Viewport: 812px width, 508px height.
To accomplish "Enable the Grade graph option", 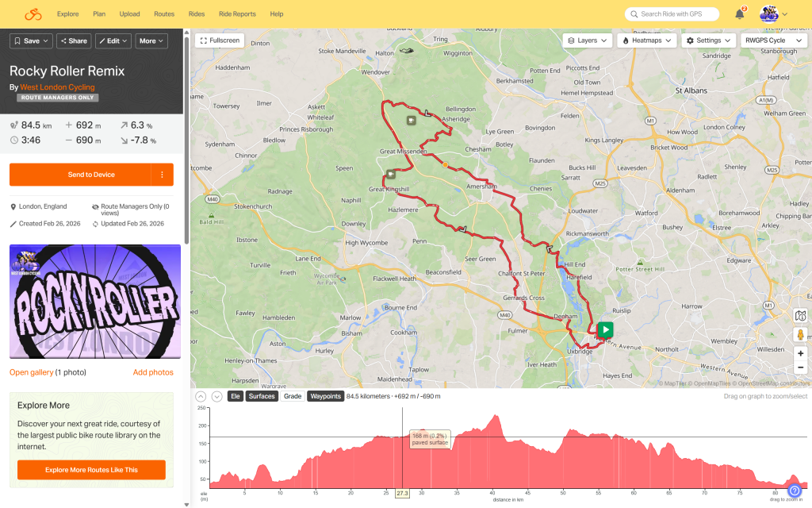I will pyautogui.click(x=293, y=396).
